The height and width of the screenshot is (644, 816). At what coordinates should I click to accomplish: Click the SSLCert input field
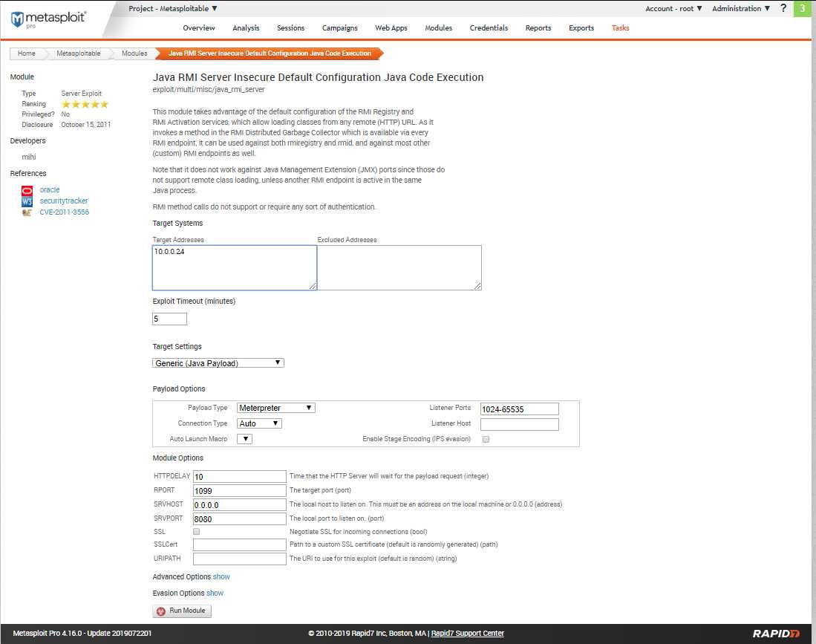(239, 544)
